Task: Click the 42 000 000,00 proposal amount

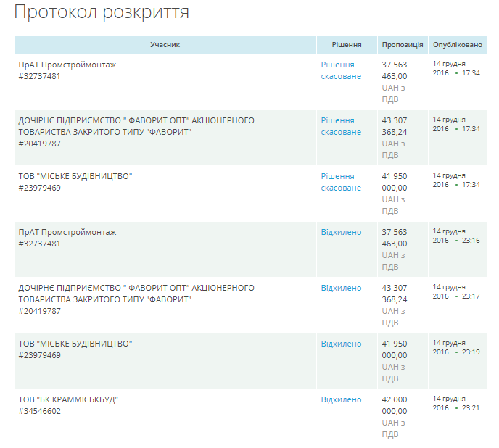Action: 395,405
